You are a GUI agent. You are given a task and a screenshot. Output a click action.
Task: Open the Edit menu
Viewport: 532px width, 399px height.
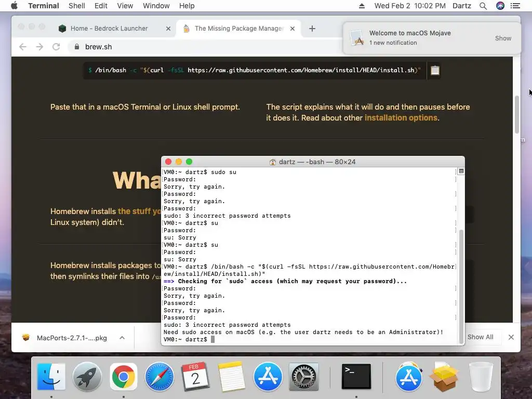pyautogui.click(x=101, y=6)
